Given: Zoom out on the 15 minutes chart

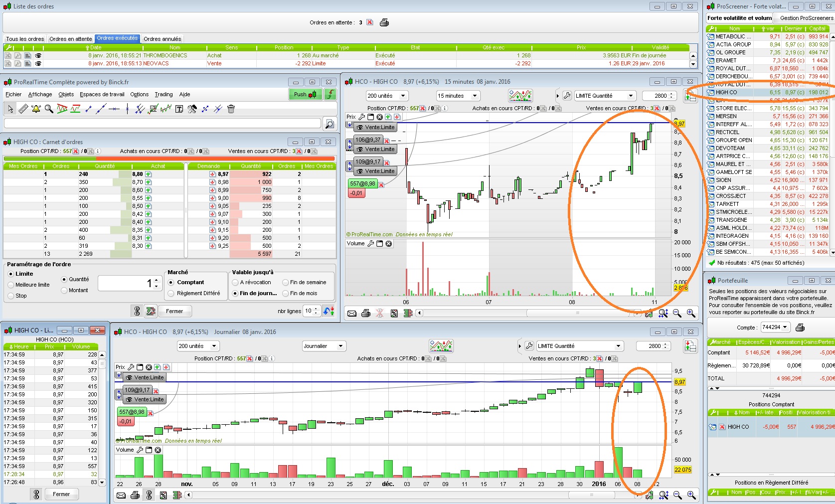Looking at the screenshot, I should [677, 313].
